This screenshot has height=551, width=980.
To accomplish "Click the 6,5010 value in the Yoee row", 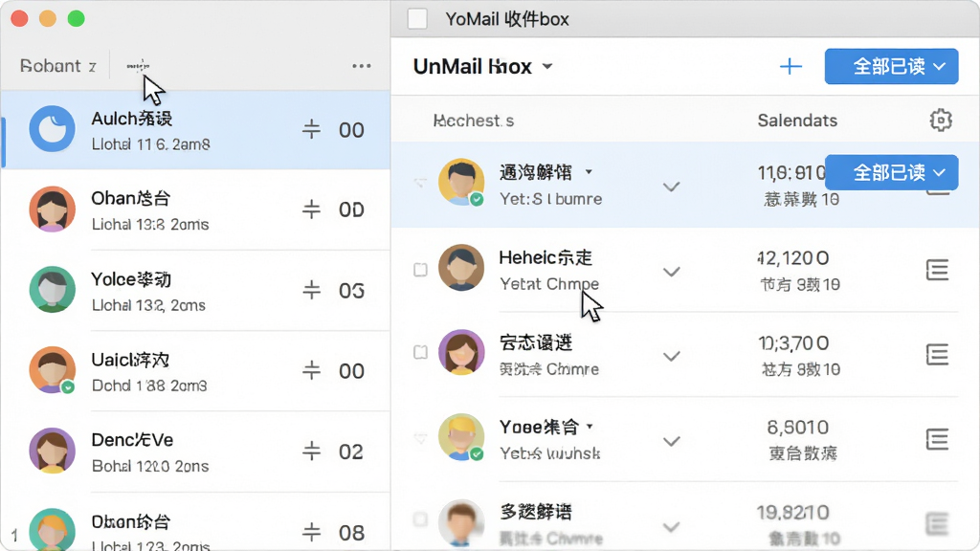I will [797, 428].
